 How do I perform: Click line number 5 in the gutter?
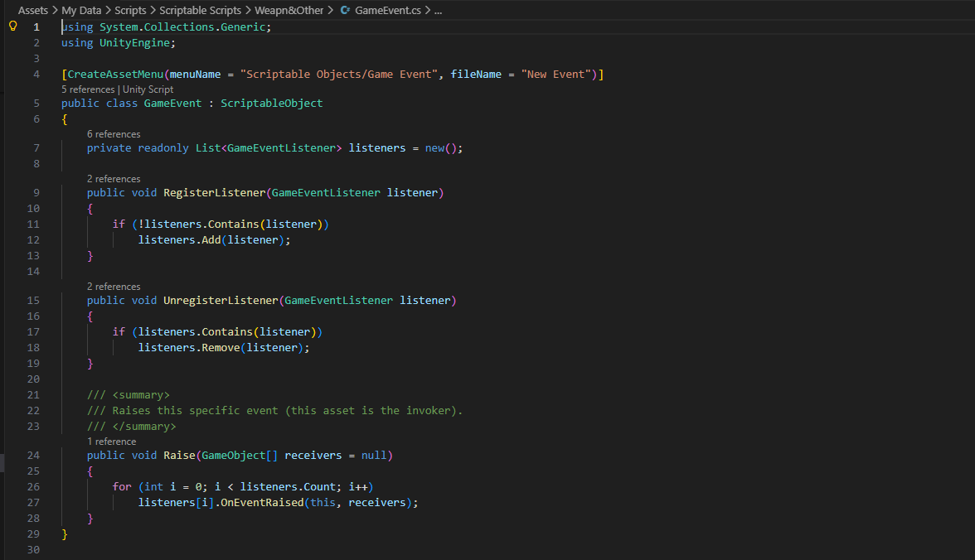pos(36,104)
